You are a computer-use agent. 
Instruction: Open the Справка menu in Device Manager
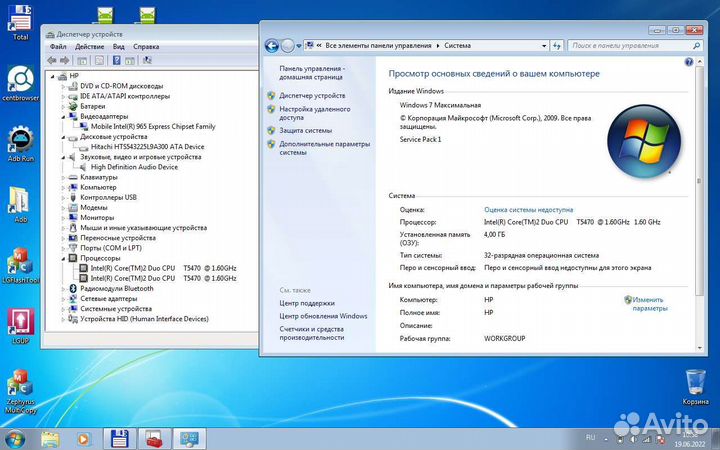[146, 46]
